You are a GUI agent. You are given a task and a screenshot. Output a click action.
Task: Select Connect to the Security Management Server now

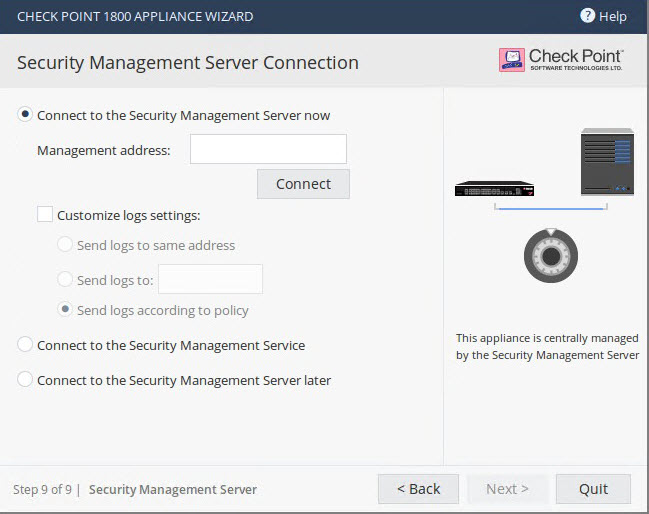pos(25,115)
